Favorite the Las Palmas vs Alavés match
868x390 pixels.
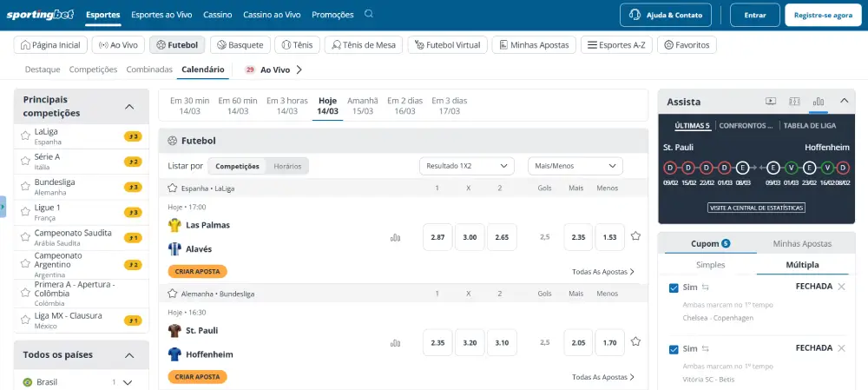[x=635, y=236]
